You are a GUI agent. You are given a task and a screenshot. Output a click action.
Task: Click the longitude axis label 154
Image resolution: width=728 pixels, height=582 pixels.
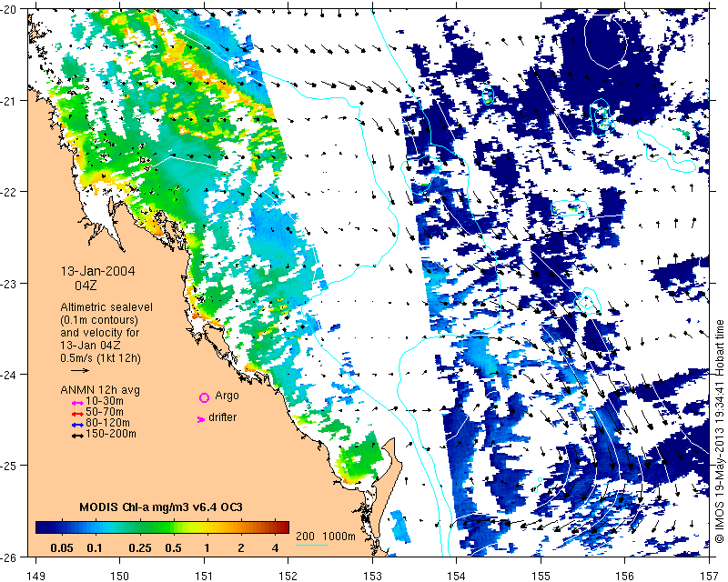(457, 576)
